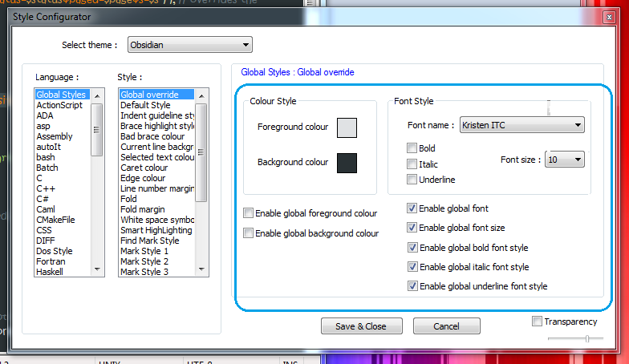The width and height of the screenshot is (629, 364).
Task: Select Smart HighLighting in Style list
Action: (157, 230)
